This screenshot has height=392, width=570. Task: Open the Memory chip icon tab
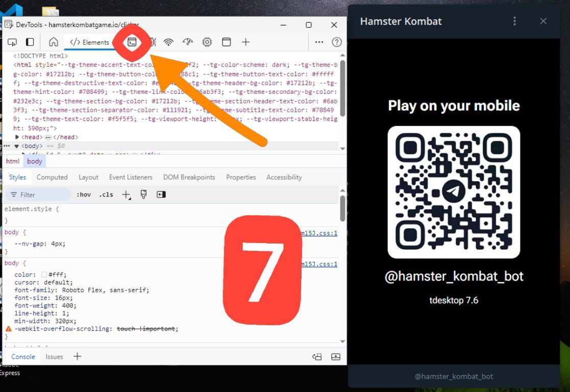tap(207, 42)
